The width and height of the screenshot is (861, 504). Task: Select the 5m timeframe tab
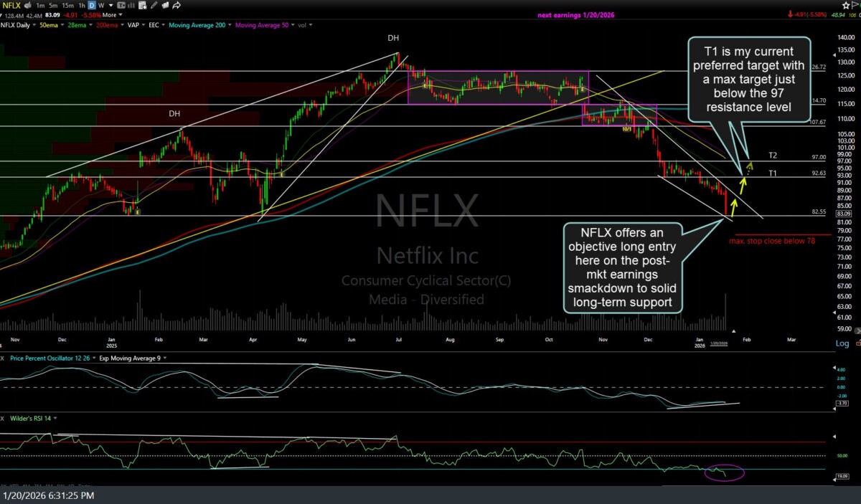tap(52, 6)
